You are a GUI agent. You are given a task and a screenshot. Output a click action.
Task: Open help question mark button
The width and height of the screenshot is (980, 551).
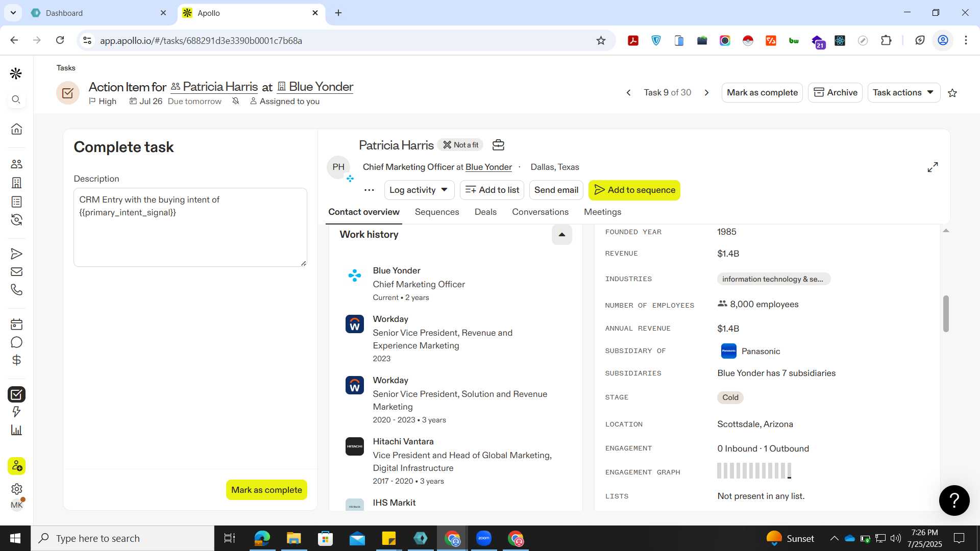click(954, 500)
